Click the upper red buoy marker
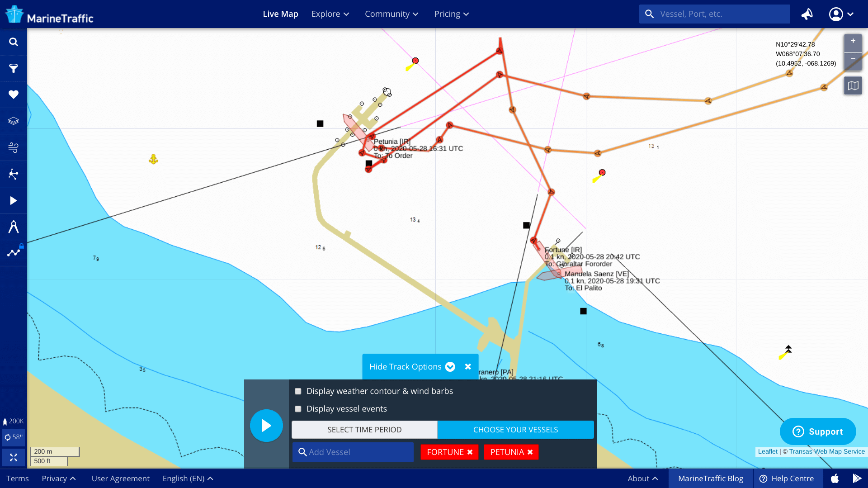The width and height of the screenshot is (868, 488). 415,61
